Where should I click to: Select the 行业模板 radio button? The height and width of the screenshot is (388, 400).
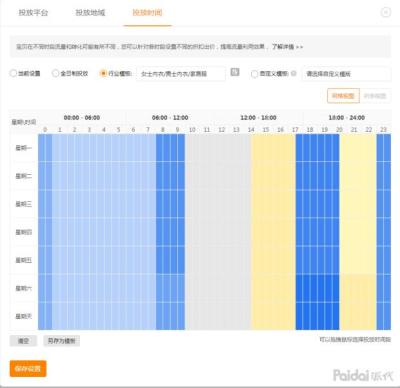tap(103, 73)
